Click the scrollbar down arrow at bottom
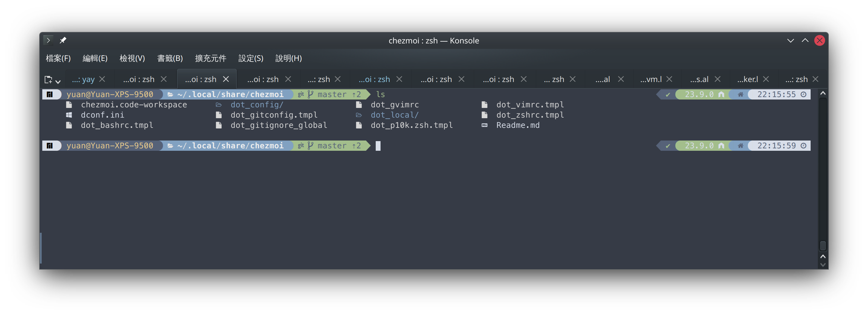 coord(823,265)
